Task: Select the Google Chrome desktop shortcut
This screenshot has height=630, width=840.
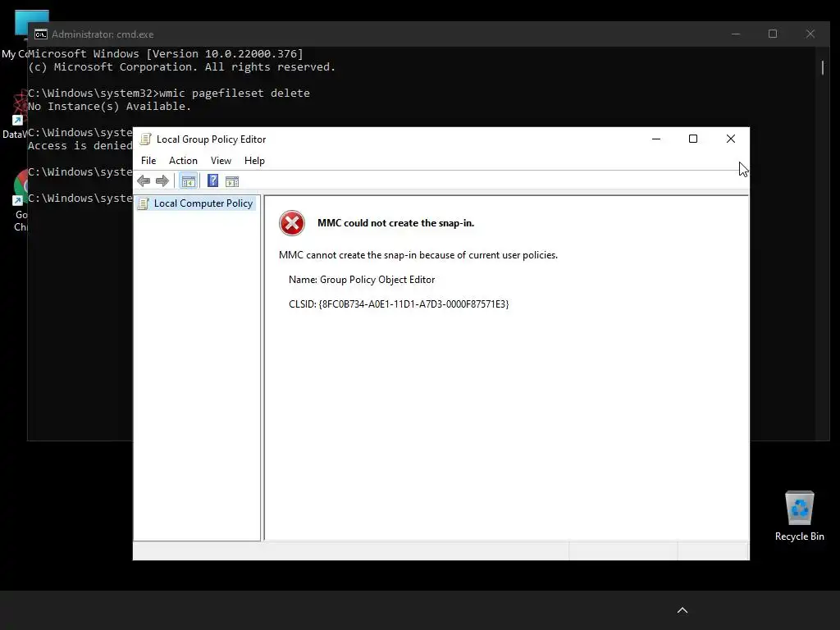Action: (x=21, y=201)
